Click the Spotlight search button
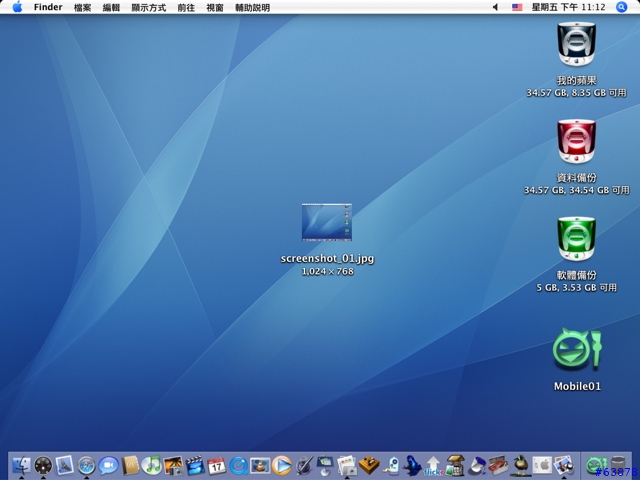The height and width of the screenshot is (480, 640). 622,7
